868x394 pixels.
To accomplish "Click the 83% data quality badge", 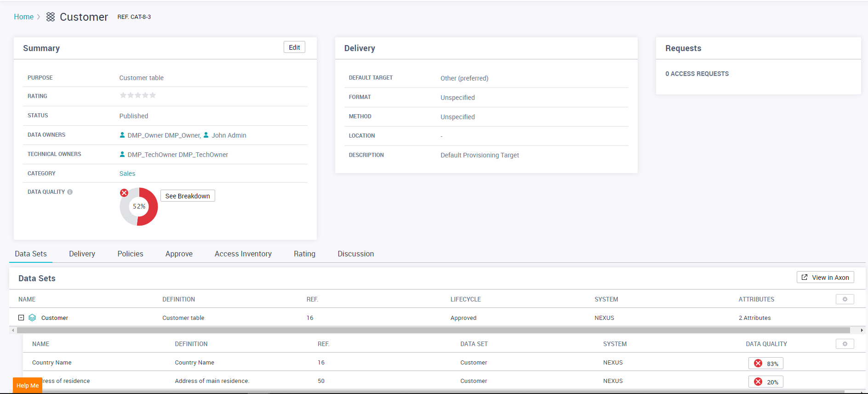I will click(x=765, y=363).
